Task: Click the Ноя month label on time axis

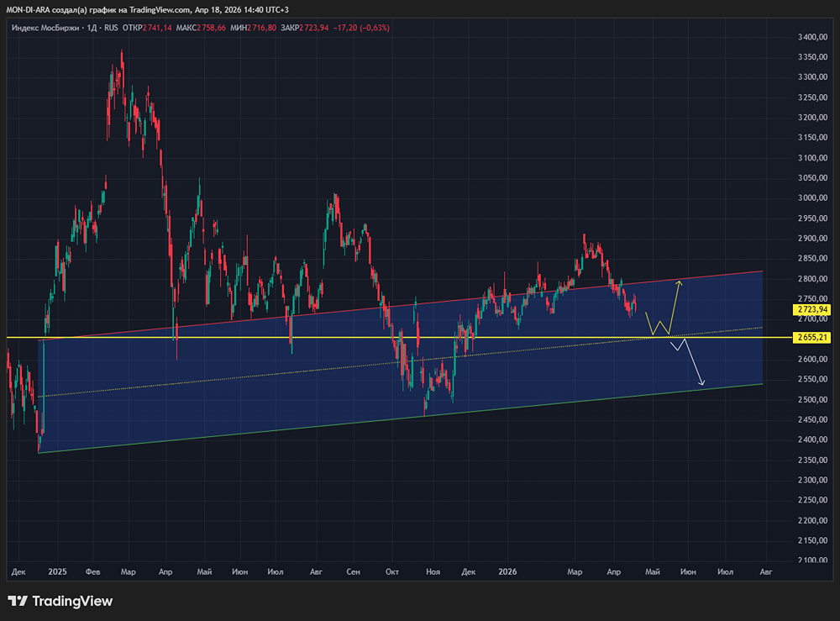Action: coord(433,571)
